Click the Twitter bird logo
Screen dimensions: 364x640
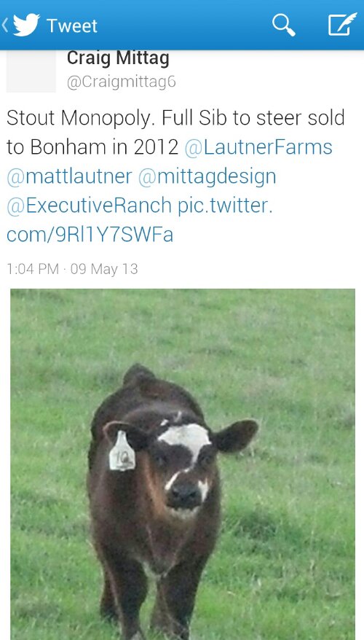point(26,25)
